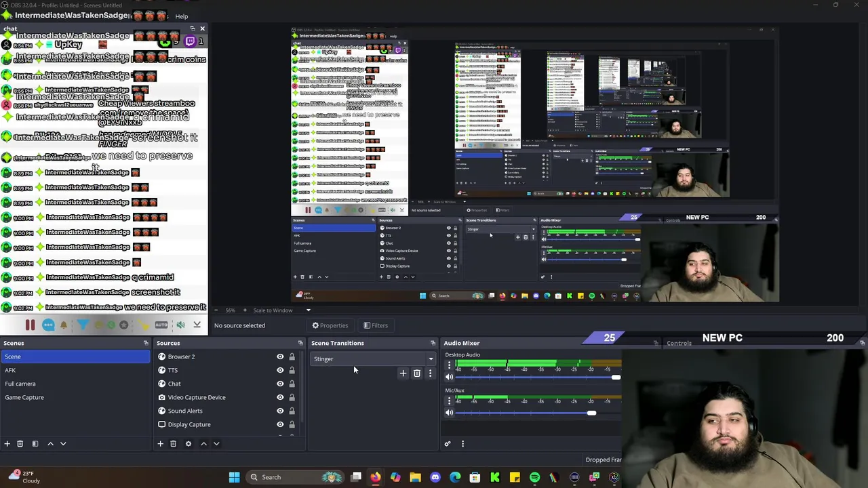Open the Help menu
Image resolution: width=868 pixels, height=488 pixels.
[x=181, y=16]
